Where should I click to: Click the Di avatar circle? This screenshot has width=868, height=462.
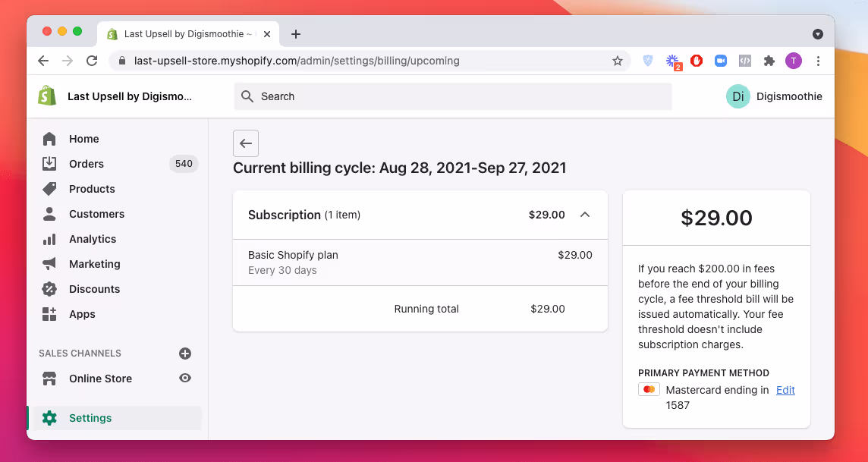[738, 96]
